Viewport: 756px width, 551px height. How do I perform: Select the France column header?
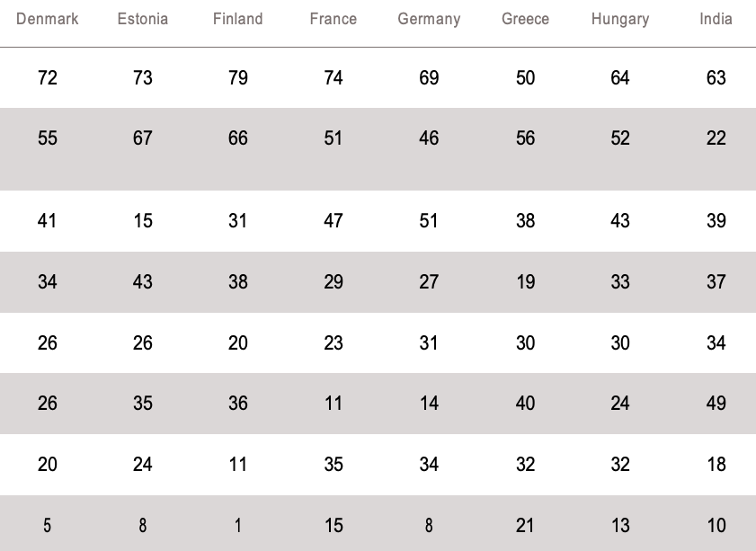click(334, 19)
